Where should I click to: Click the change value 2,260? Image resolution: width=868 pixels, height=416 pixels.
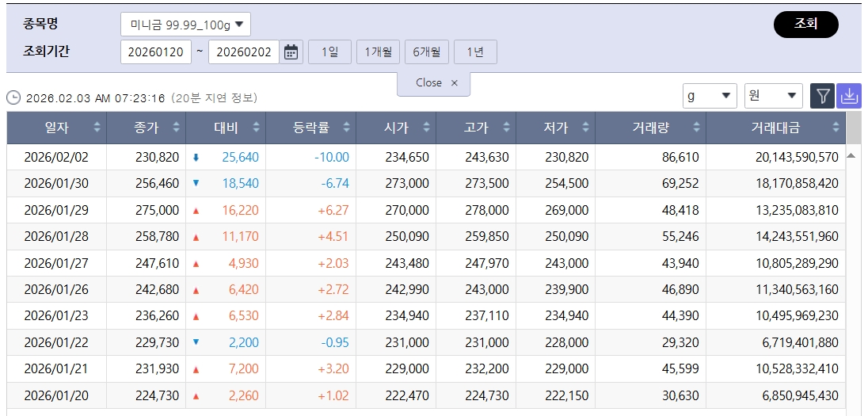(244, 395)
